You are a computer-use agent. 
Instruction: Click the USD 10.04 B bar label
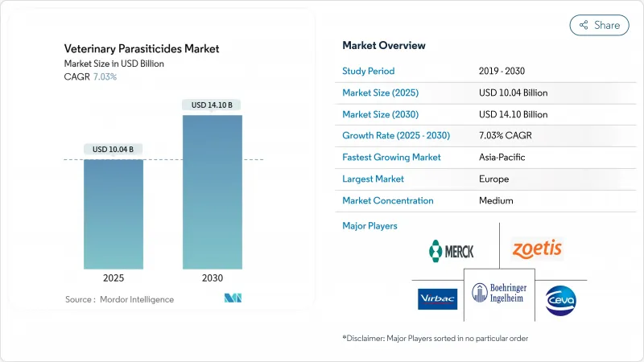113,149
